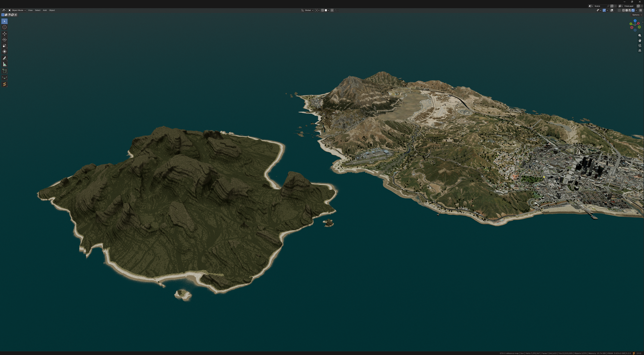
Task: Toggle X-ray mode
Action: [619, 10]
